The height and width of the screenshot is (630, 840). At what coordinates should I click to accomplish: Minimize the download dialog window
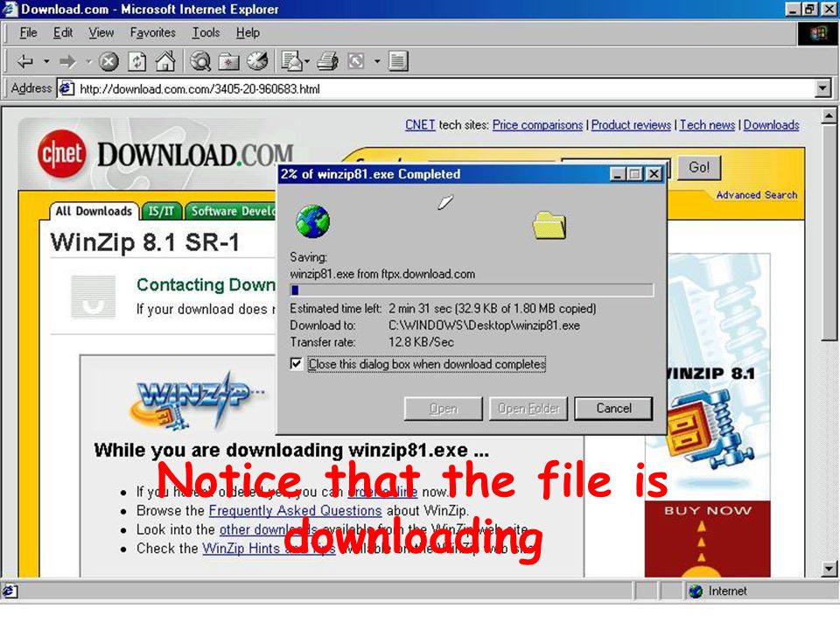(618, 174)
